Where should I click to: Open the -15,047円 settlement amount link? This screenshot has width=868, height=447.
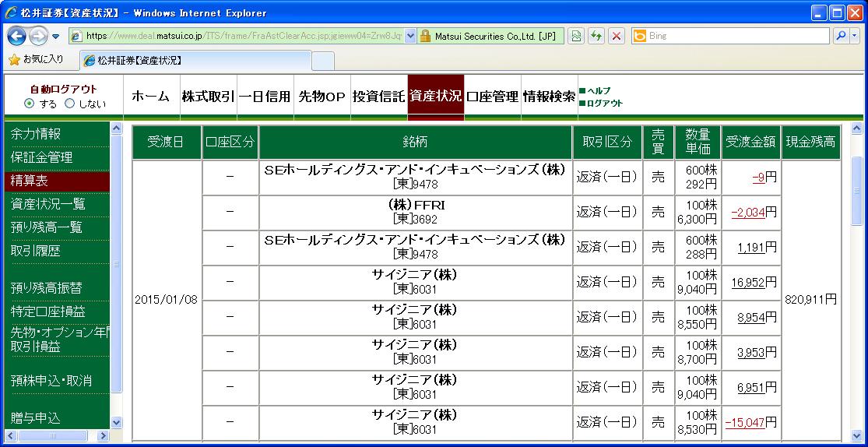[745, 423]
